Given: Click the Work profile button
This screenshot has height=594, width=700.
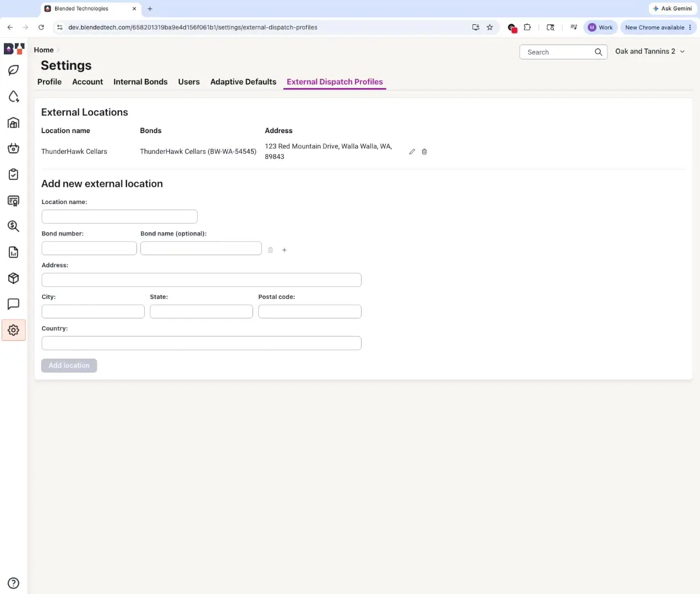Looking at the screenshot, I should click(x=600, y=28).
